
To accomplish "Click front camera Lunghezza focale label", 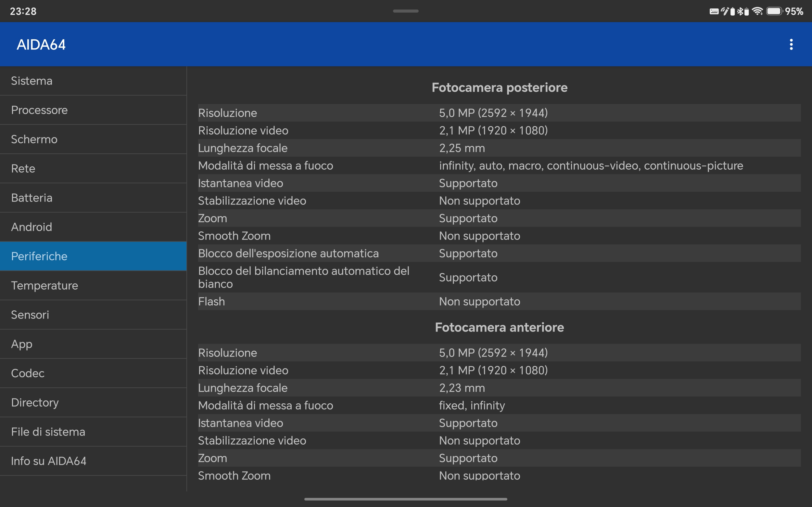I will 243,388.
